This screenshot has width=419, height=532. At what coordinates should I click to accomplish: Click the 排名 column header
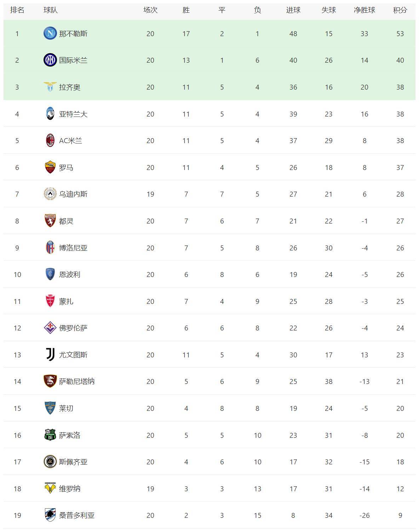[17, 10]
